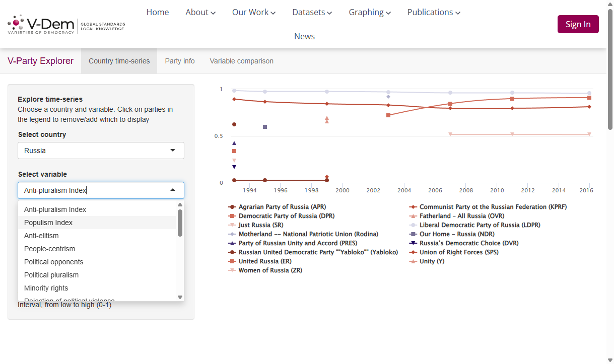This screenshot has width=614, height=364.
Task: Switch to the Party info tab
Action: (x=180, y=61)
